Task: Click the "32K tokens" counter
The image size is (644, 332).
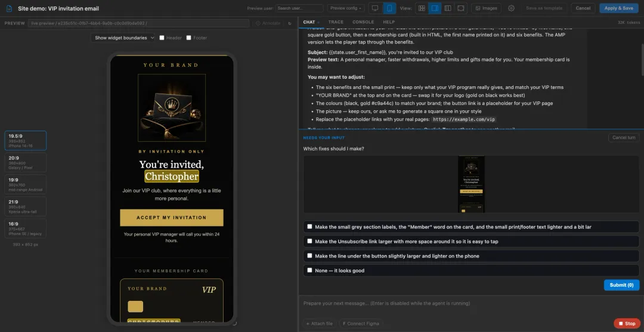Action: [629, 23]
